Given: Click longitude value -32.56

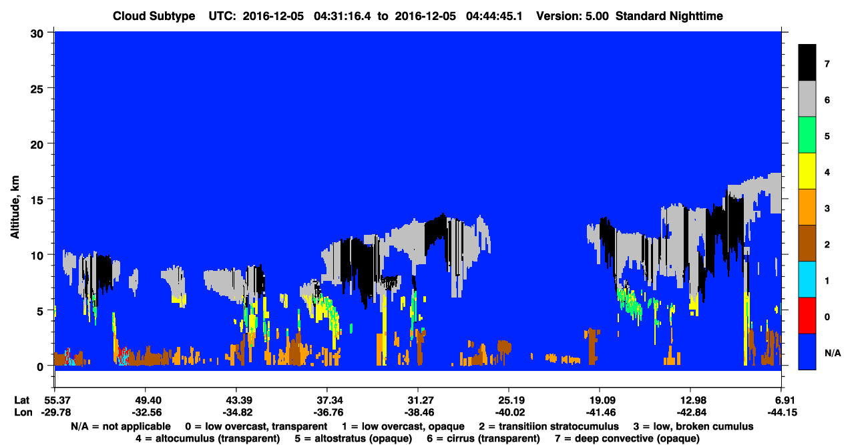Looking at the screenshot, I should point(146,412).
